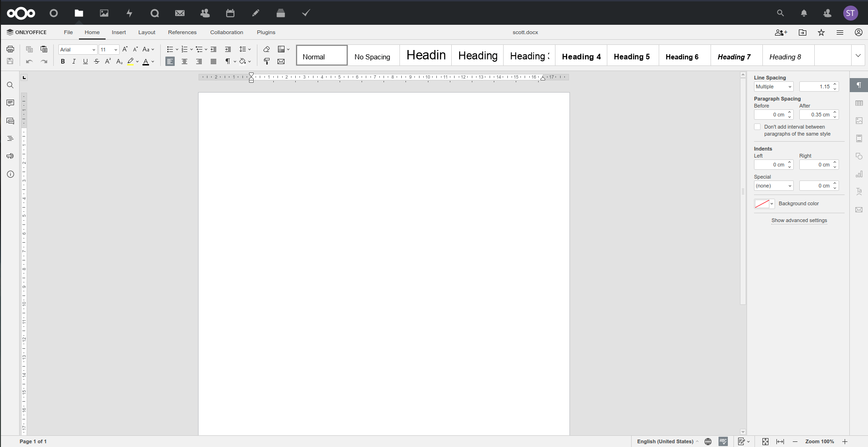The height and width of the screenshot is (447, 868).
Task: Toggle Bold formatting
Action: tap(63, 61)
